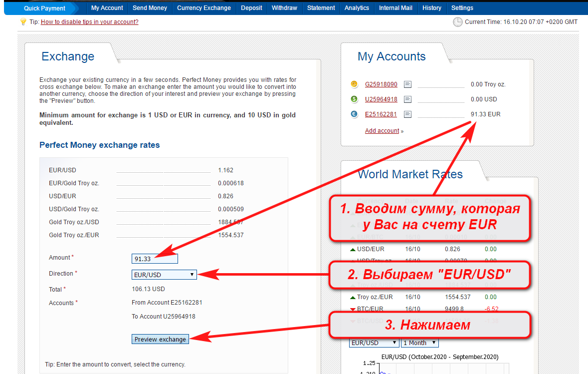Open statement icon for account G25918090

(407, 84)
